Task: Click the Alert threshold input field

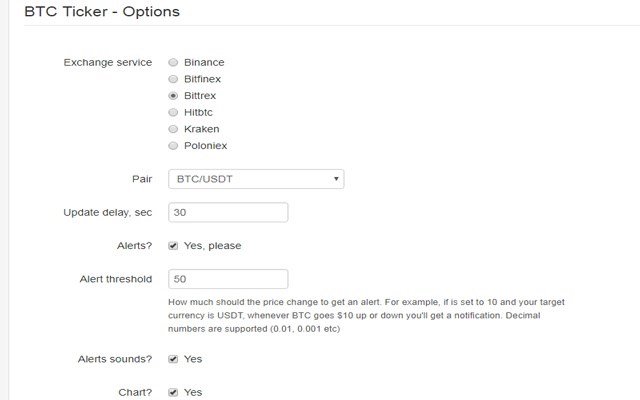Action: [x=228, y=279]
